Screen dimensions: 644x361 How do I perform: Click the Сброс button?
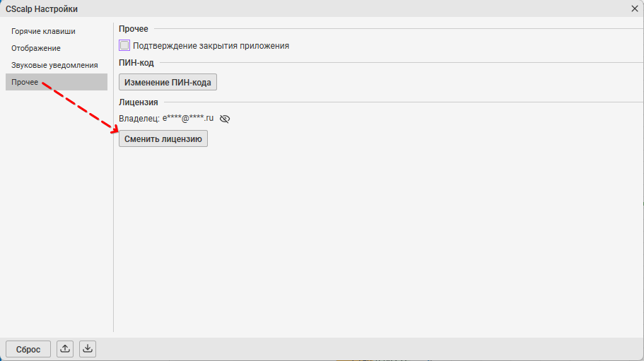[28, 349]
